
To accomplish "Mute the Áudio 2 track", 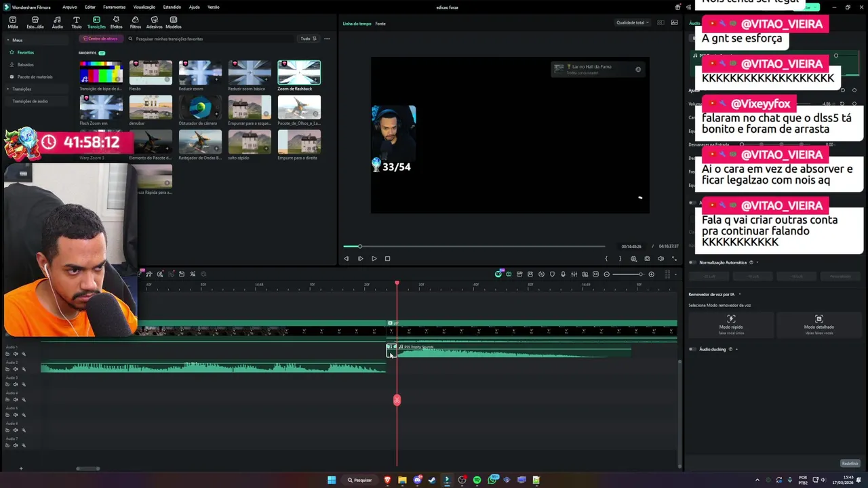I will tap(16, 369).
